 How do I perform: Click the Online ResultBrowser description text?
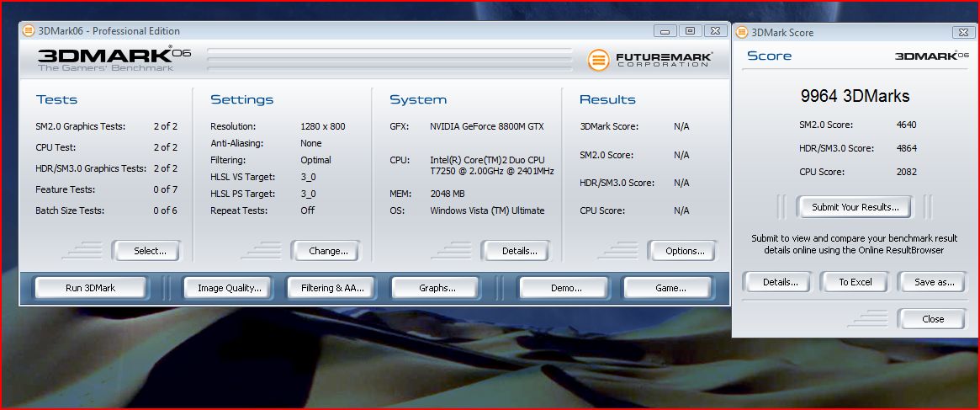854,244
